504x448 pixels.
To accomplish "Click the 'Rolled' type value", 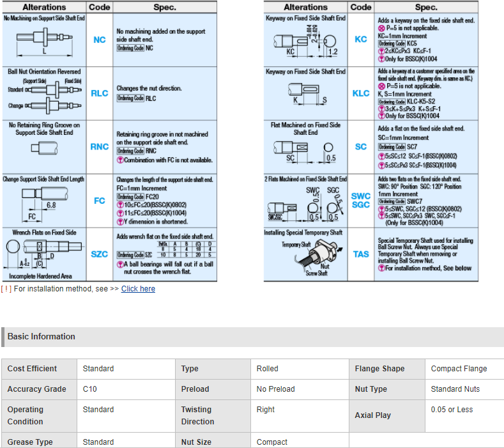I will tap(267, 369).
